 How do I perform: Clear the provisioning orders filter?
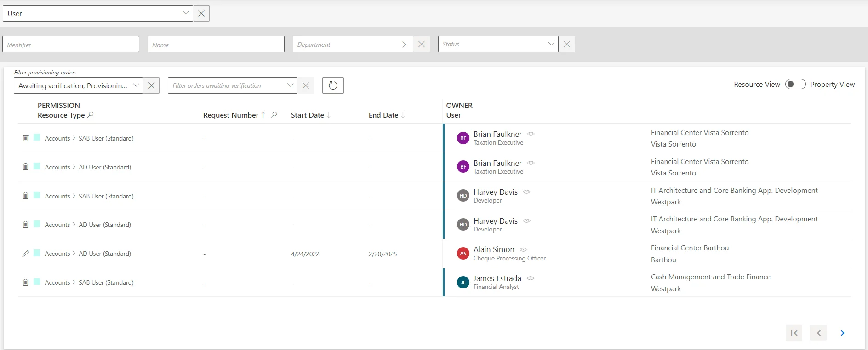pyautogui.click(x=151, y=85)
